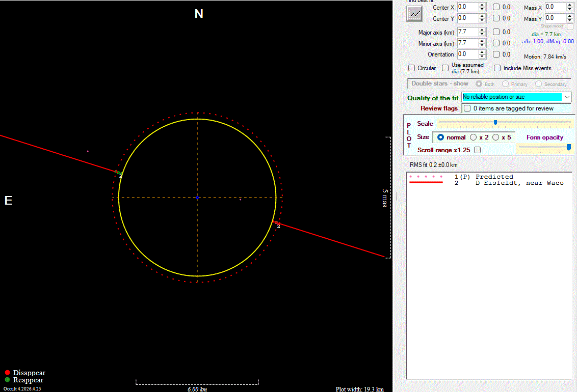Increase Center Y with the up arrow

tap(482, 16)
